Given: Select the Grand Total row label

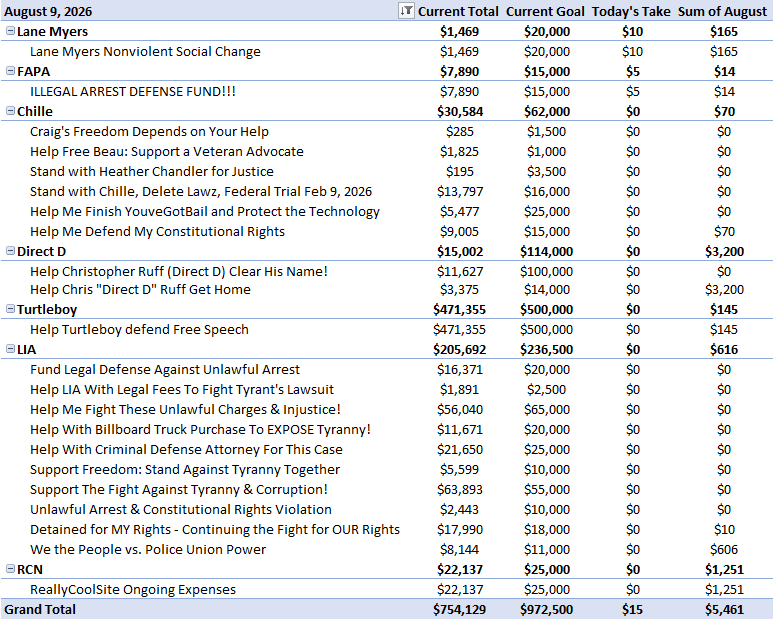Looking at the screenshot, I should pos(40,609).
